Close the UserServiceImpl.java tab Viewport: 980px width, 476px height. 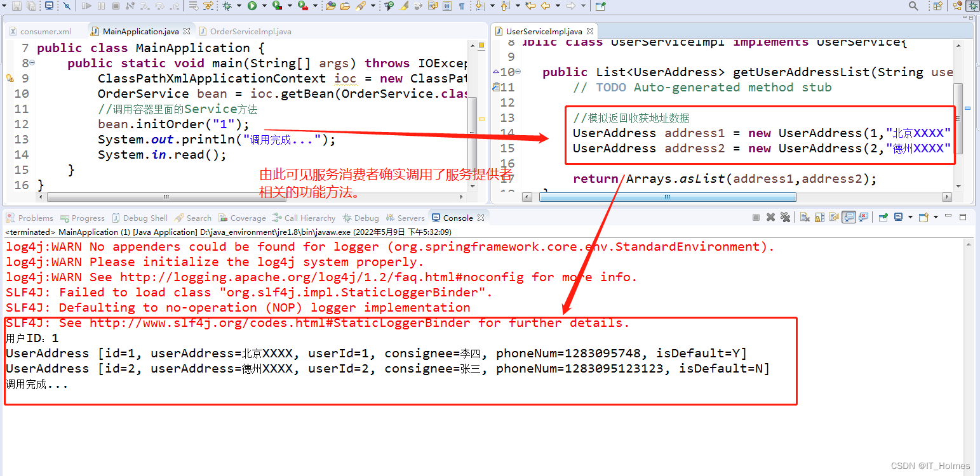590,30
